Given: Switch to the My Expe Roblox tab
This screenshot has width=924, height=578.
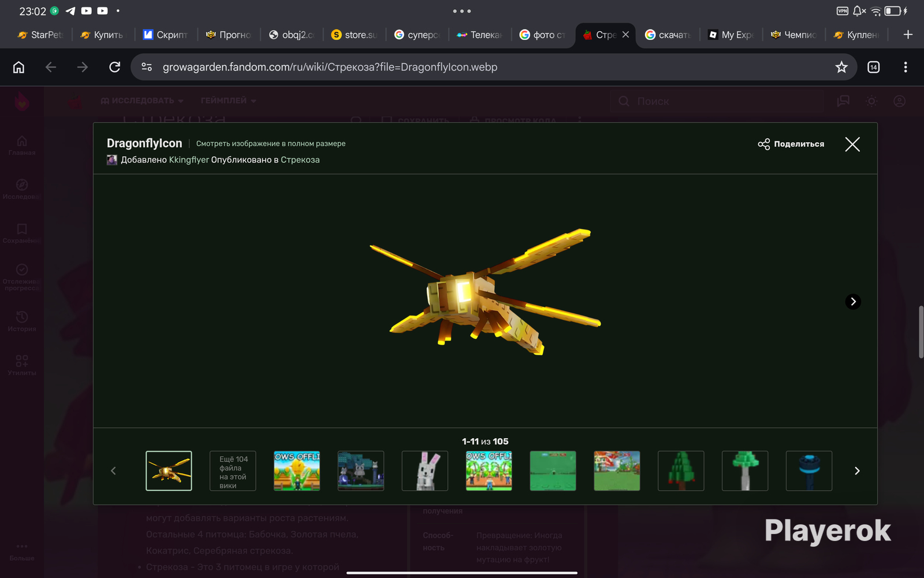Looking at the screenshot, I should tap(731, 35).
